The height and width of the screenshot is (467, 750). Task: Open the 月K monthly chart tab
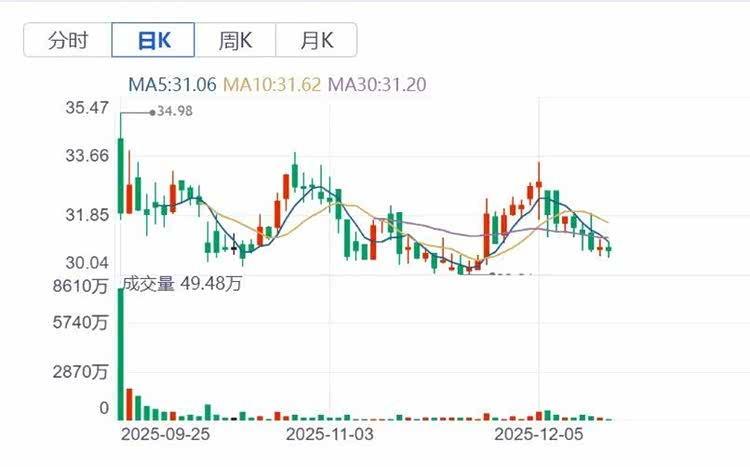click(316, 40)
